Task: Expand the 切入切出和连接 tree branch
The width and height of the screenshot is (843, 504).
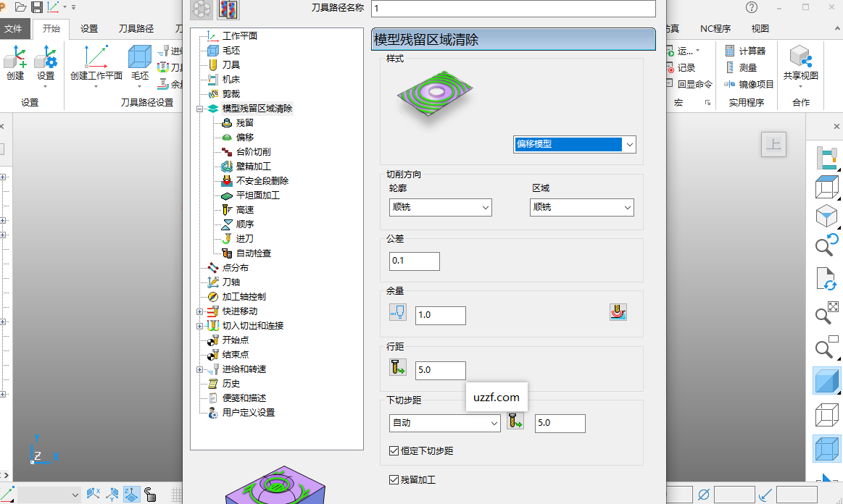Action: [199, 325]
